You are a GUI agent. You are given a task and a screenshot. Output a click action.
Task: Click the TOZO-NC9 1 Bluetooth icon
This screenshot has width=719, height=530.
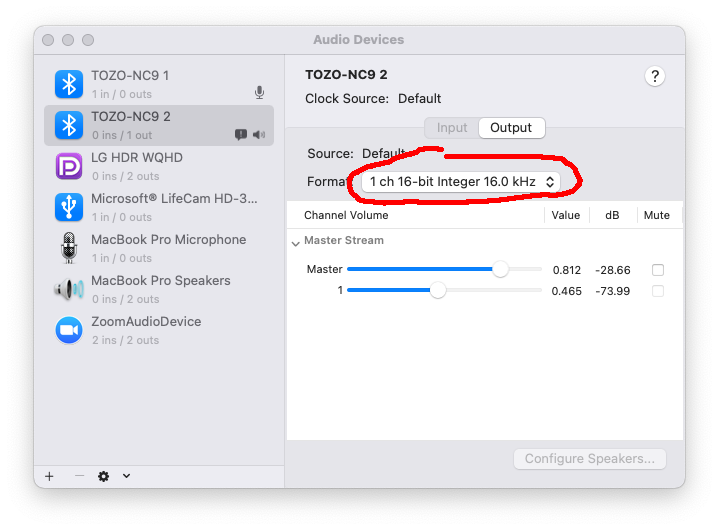pos(68,84)
